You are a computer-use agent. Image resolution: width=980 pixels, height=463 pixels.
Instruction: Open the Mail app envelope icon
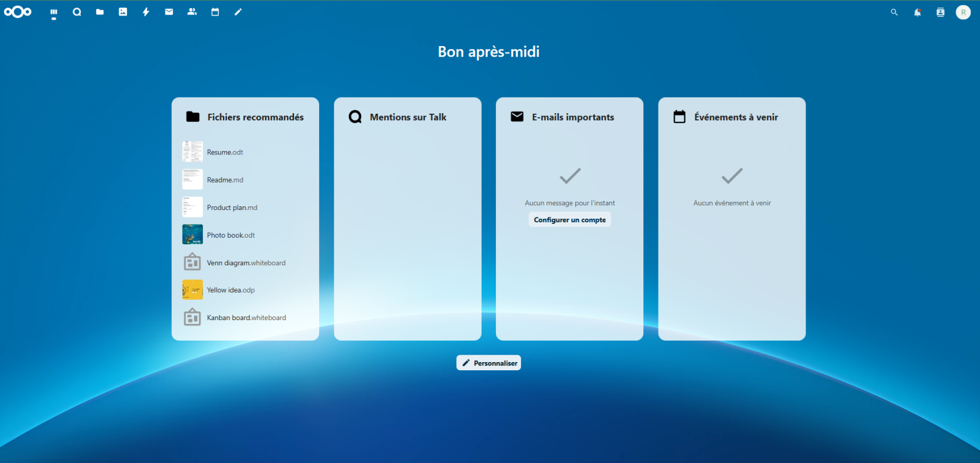pyautogui.click(x=169, y=12)
